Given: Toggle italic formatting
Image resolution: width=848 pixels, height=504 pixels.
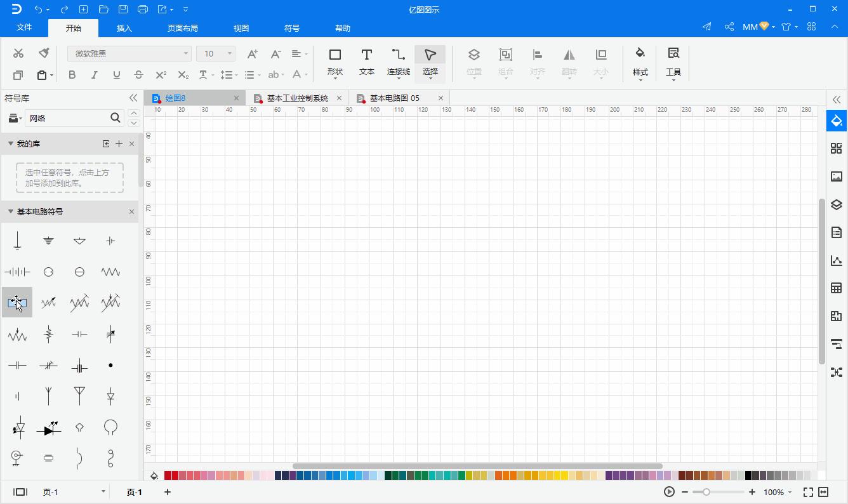Looking at the screenshot, I should click(x=94, y=75).
